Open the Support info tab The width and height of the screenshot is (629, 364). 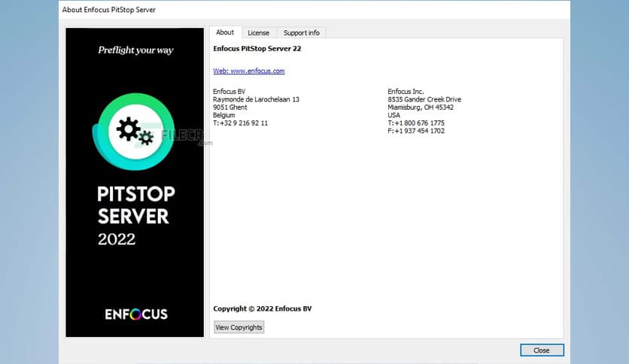tap(301, 33)
